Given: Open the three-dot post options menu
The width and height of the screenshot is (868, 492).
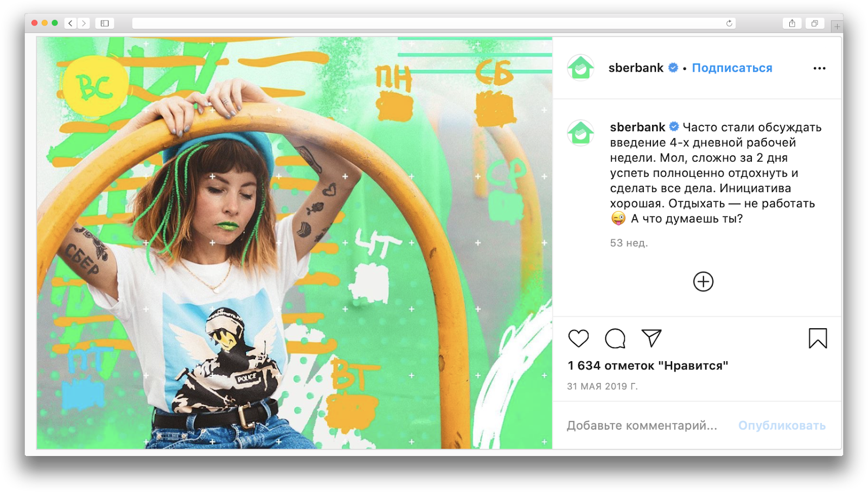Looking at the screenshot, I should pos(819,68).
